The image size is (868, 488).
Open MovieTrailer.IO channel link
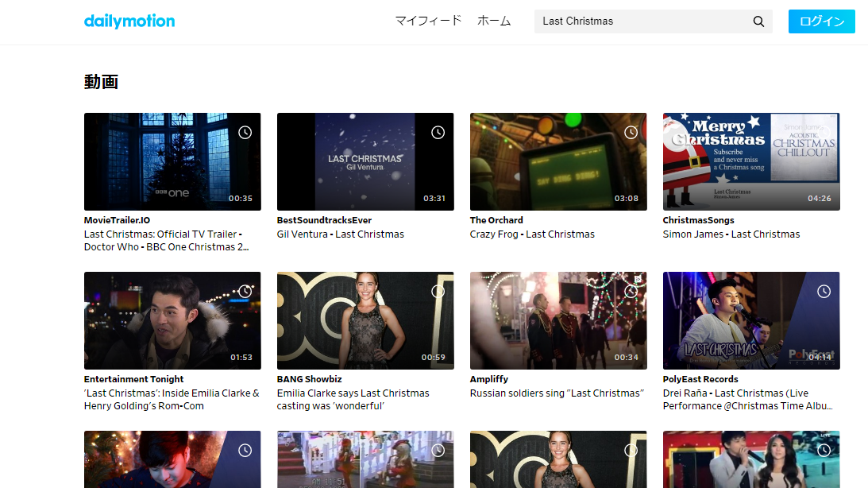pos(117,220)
